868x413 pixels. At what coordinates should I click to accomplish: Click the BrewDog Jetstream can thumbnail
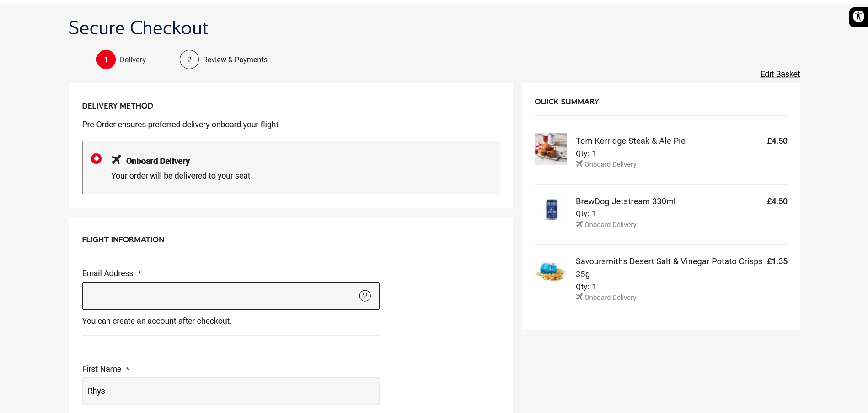pos(552,209)
